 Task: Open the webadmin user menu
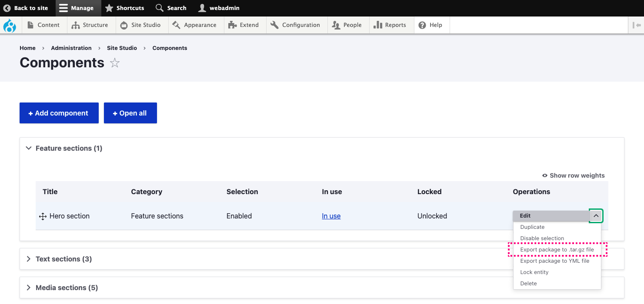coord(219,8)
